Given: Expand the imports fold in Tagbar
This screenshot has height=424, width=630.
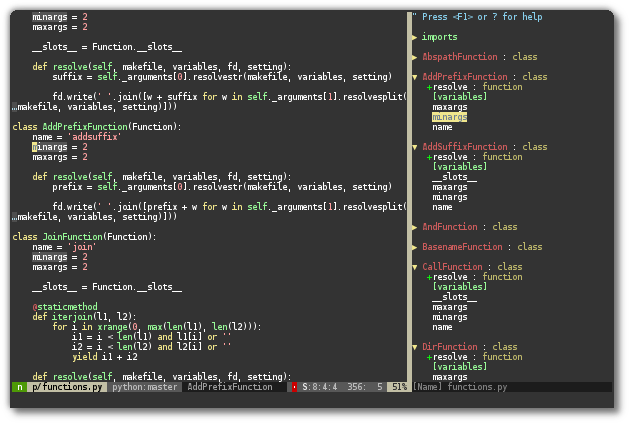Looking at the screenshot, I should 415,37.
